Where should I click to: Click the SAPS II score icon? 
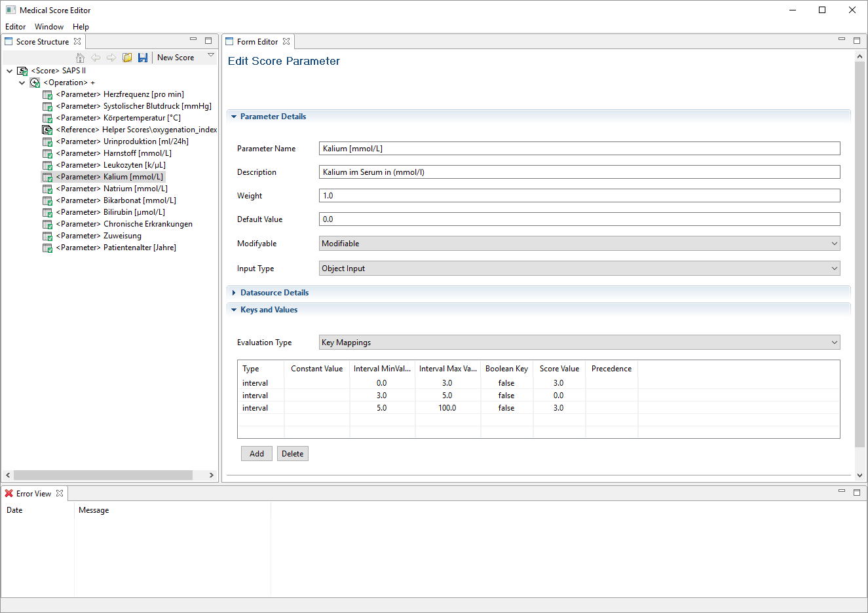[22, 71]
